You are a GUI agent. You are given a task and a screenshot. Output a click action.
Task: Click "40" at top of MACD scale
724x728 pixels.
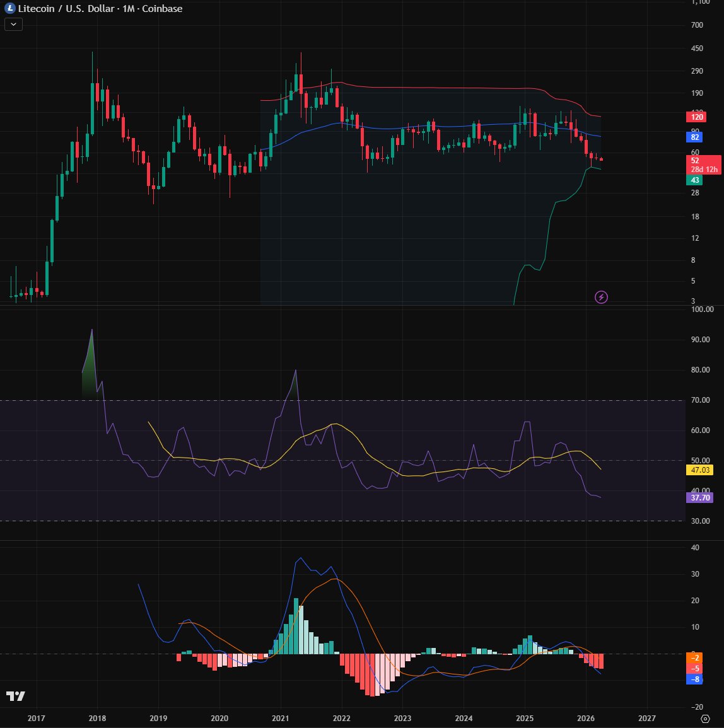pos(695,547)
